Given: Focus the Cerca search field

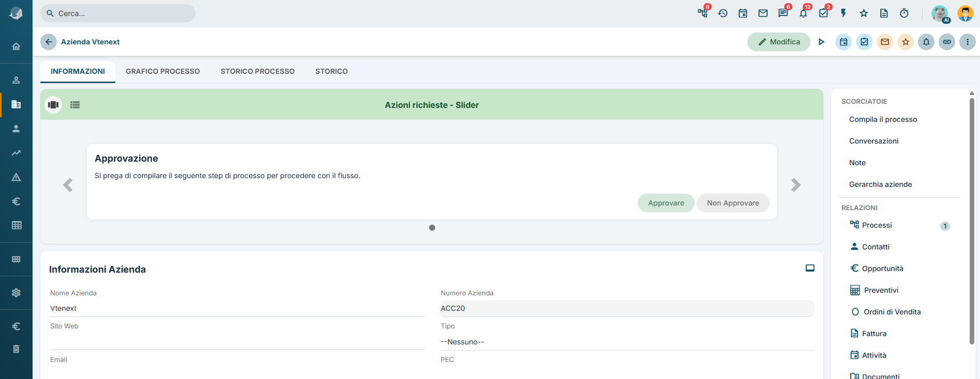Looking at the screenshot, I should tap(118, 13).
